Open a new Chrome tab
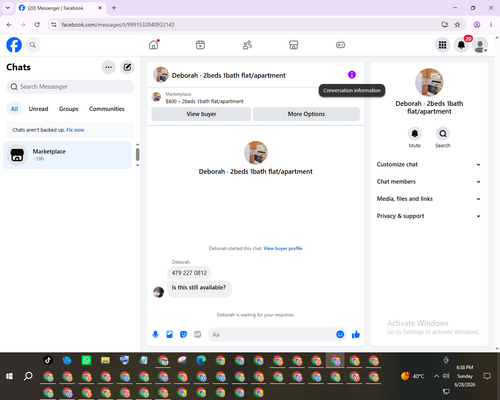This screenshot has width=500, height=400. coord(114,8)
